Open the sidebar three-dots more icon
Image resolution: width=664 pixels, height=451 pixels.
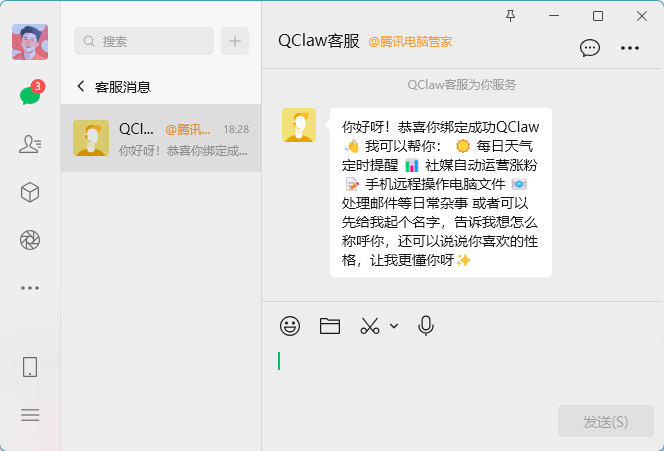pyautogui.click(x=30, y=288)
